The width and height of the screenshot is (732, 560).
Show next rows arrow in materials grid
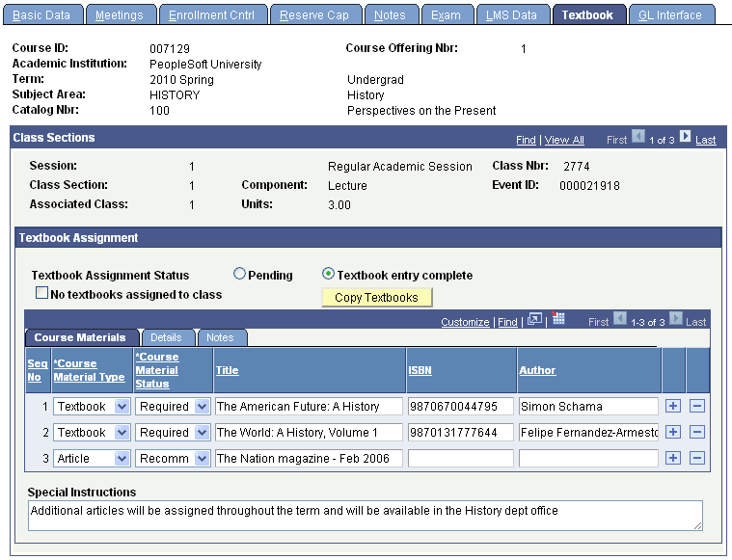[675, 318]
